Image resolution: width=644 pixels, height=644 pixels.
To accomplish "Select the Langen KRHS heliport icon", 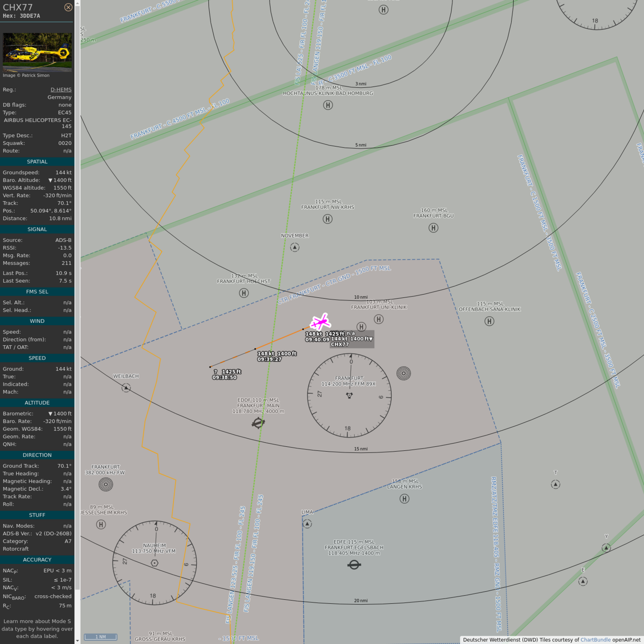I will click(x=404, y=499).
